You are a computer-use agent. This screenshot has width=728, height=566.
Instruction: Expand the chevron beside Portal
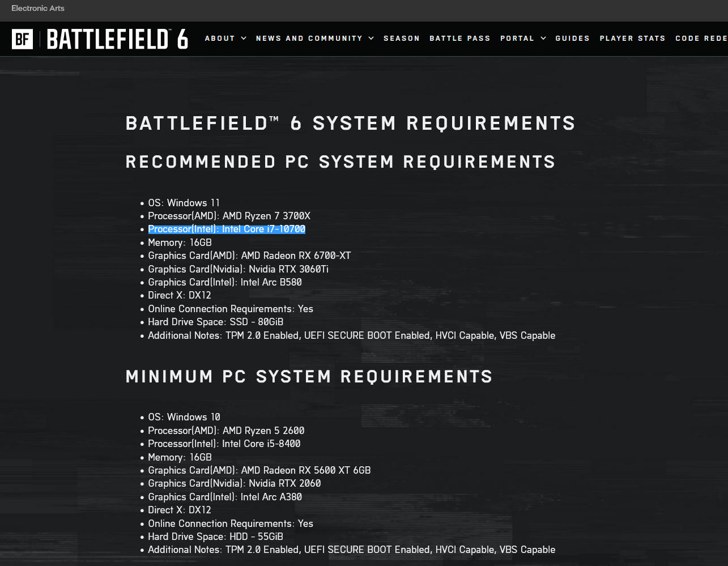pyautogui.click(x=543, y=39)
